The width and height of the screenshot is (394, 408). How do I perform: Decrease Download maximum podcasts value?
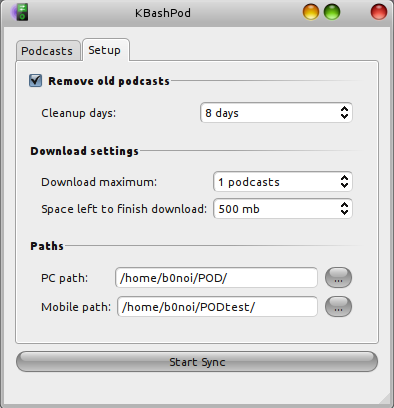tap(344, 185)
